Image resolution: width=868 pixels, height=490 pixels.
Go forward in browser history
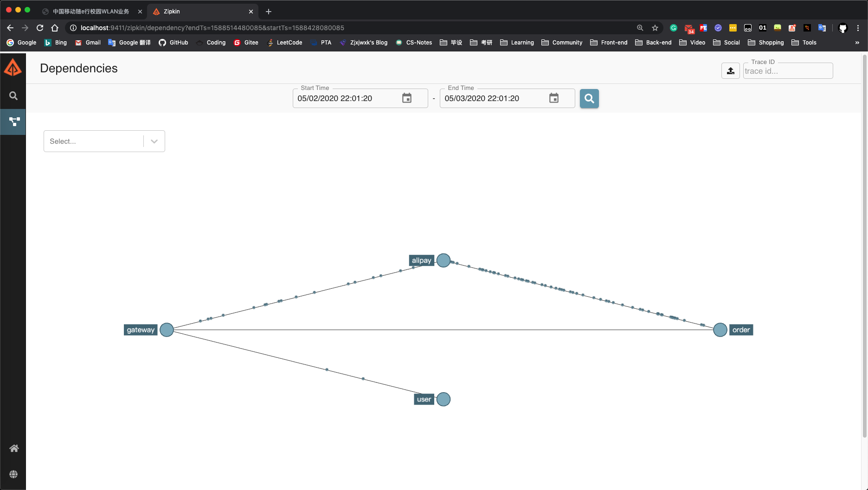coord(25,28)
